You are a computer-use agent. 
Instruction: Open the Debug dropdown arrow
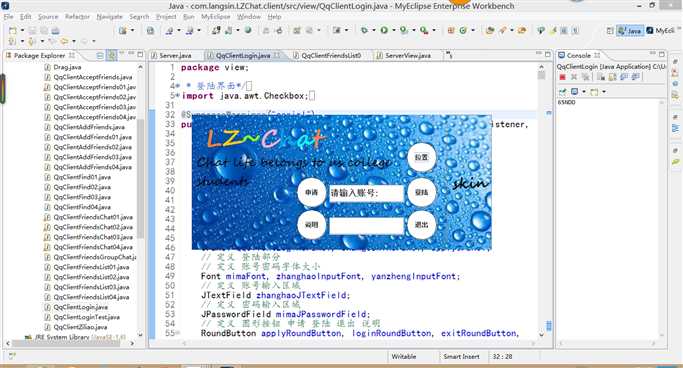point(374,30)
